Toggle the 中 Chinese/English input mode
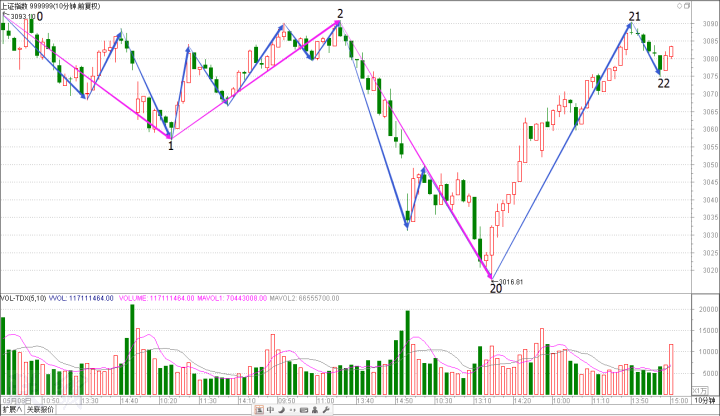This screenshot has height=416, width=720. 270,409
